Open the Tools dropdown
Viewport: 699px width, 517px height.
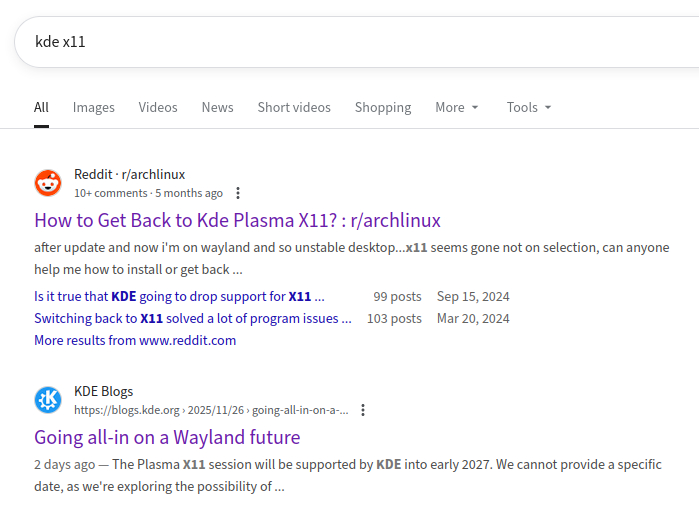528,107
